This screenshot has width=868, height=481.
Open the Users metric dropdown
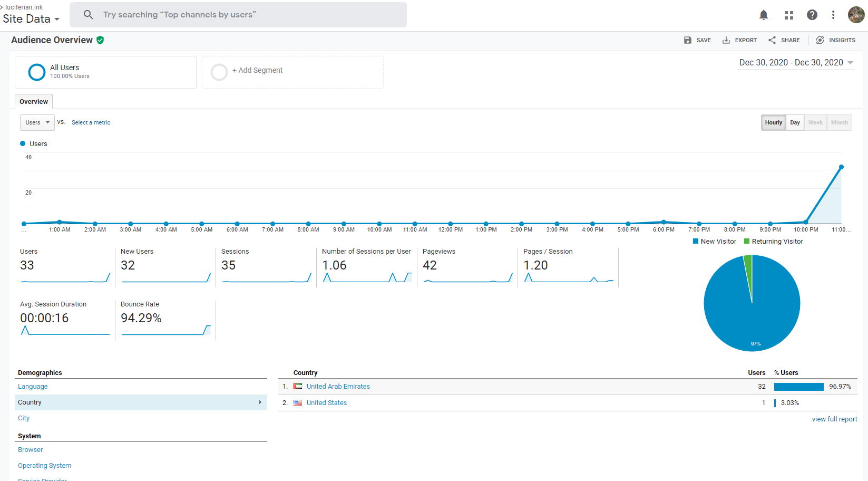point(37,122)
